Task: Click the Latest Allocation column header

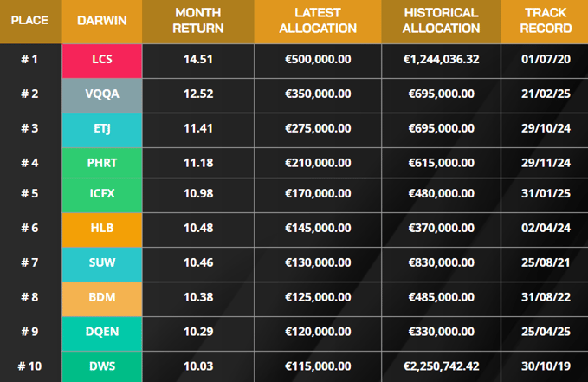Action: pos(318,21)
